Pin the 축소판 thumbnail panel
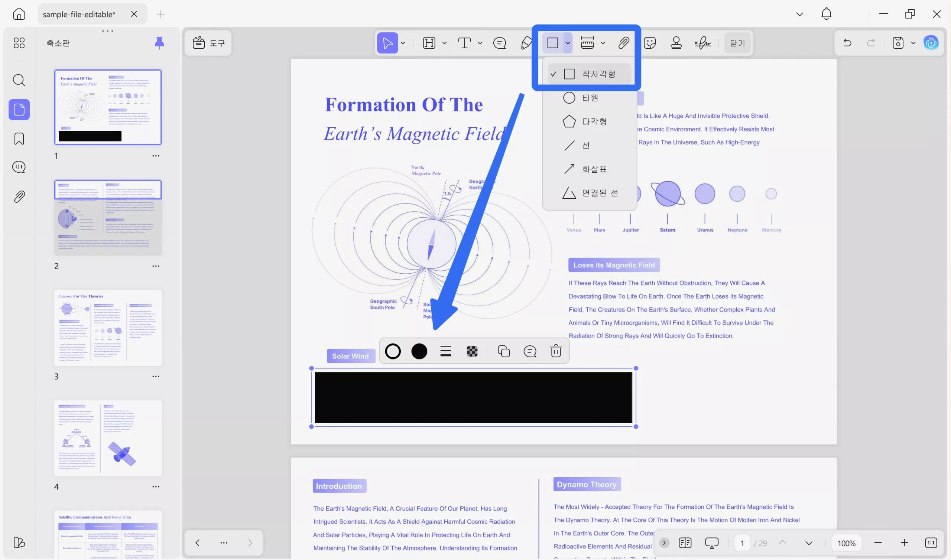 pyautogui.click(x=159, y=43)
